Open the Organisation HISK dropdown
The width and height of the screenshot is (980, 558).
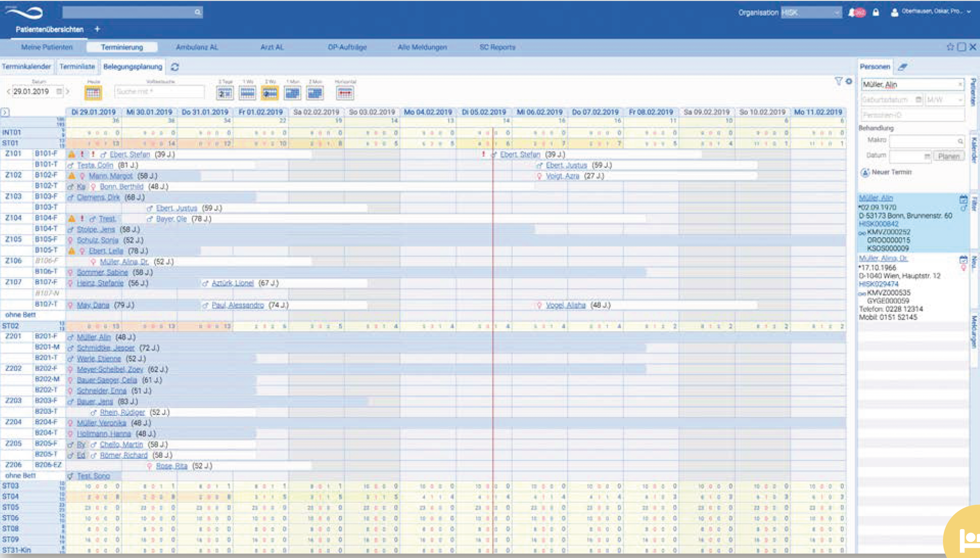click(x=811, y=13)
